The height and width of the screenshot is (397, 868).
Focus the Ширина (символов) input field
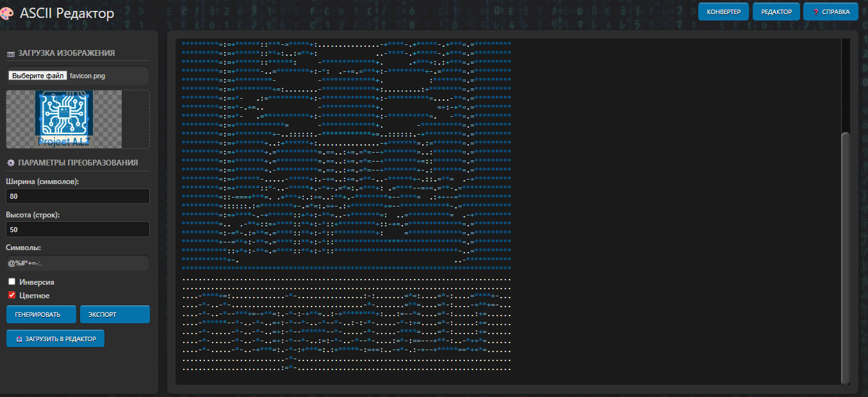click(x=78, y=196)
